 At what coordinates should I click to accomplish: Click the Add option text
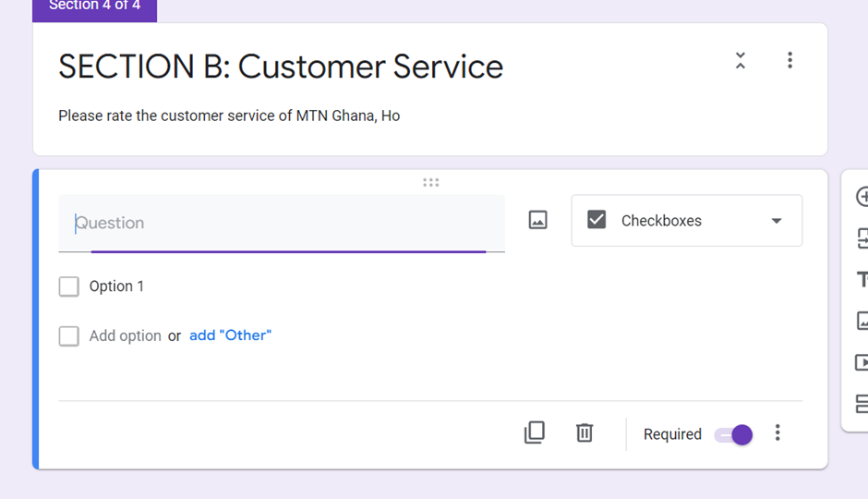[x=125, y=335]
